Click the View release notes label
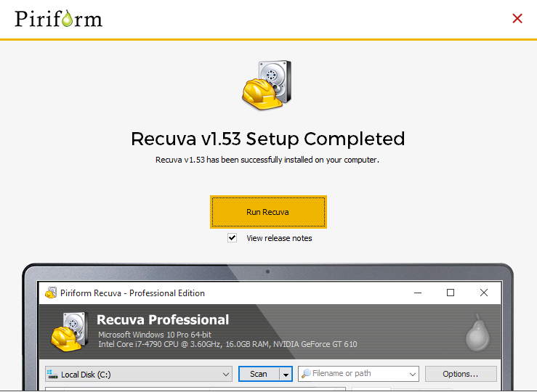The height and width of the screenshot is (392, 537). pyautogui.click(x=279, y=238)
